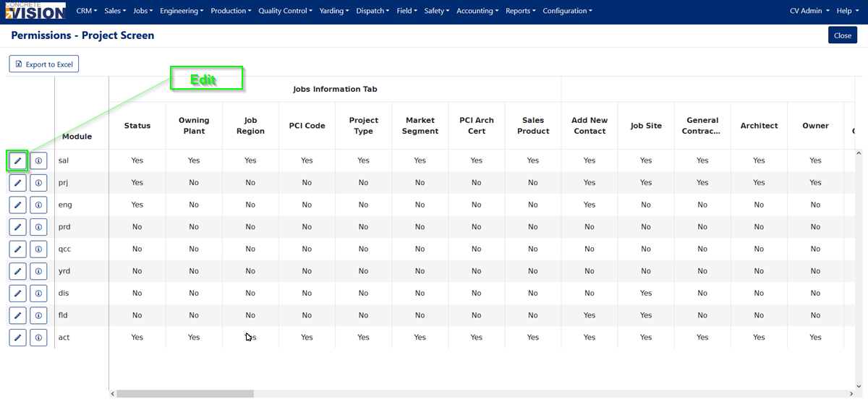
Task: Click the Status cell for eng row
Action: point(137,205)
